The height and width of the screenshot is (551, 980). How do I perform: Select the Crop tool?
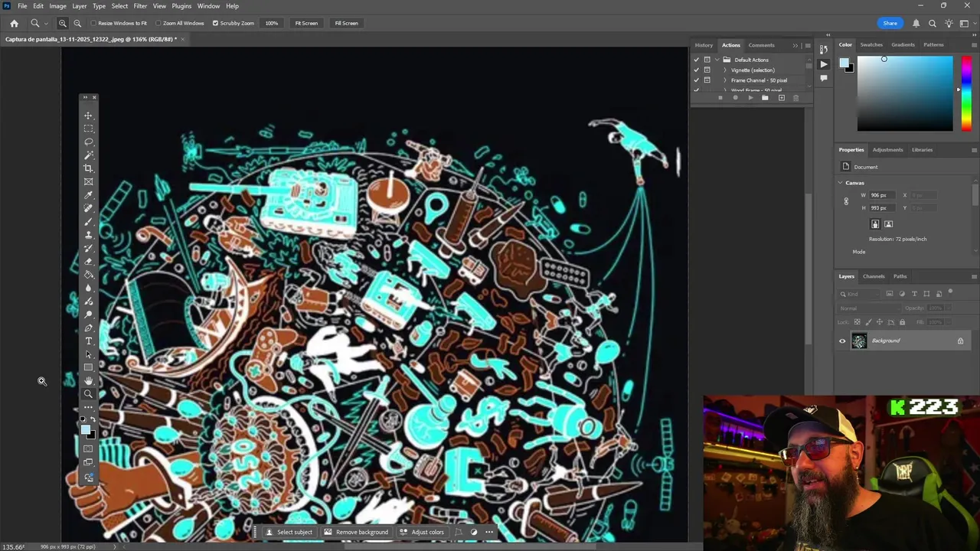tap(89, 168)
